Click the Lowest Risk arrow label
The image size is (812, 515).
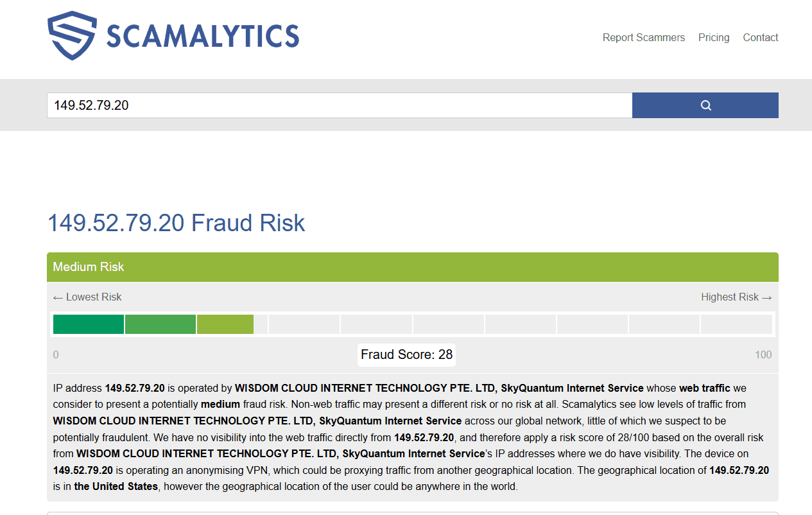pos(87,297)
